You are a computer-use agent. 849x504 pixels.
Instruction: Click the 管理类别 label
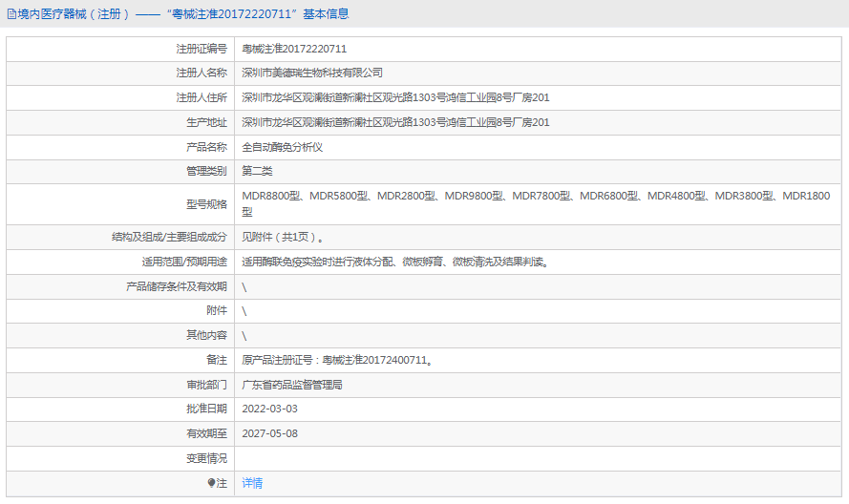[207, 171]
